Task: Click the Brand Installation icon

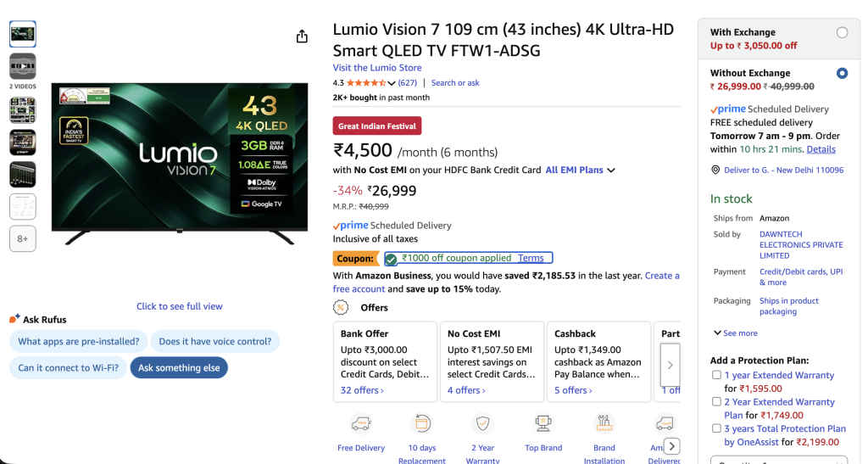Action: pyautogui.click(x=604, y=423)
